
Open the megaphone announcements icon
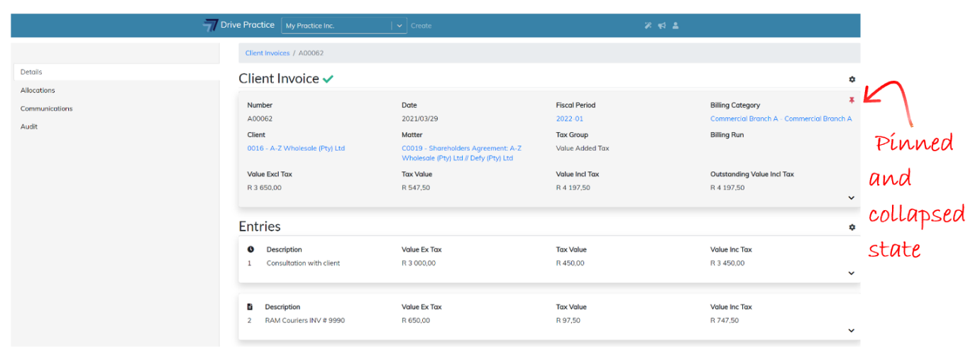point(661,26)
